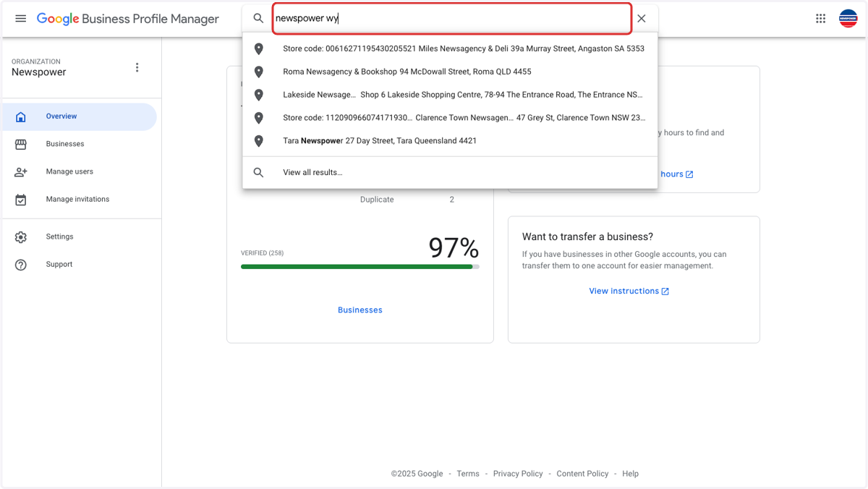Open the Terms footer link
Image resolution: width=868 pixels, height=489 pixels.
tap(468, 474)
